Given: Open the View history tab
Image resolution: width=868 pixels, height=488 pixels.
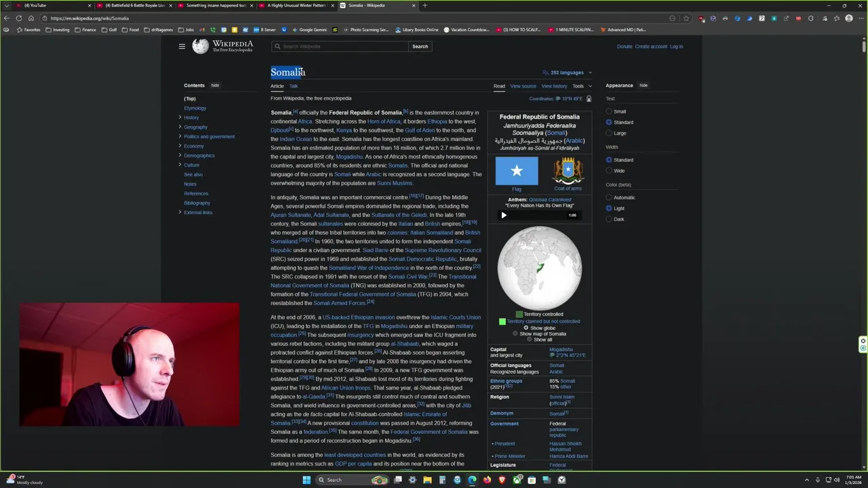Looking at the screenshot, I should click(554, 86).
